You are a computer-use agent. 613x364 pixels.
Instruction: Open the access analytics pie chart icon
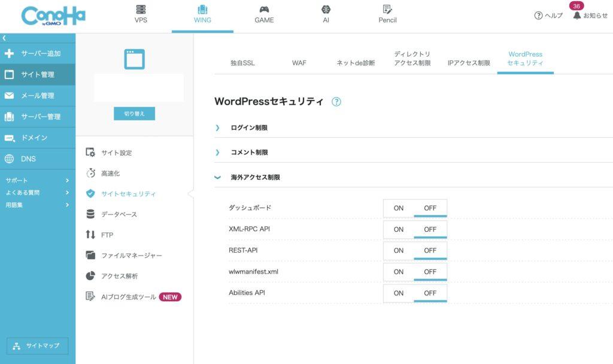click(90, 276)
